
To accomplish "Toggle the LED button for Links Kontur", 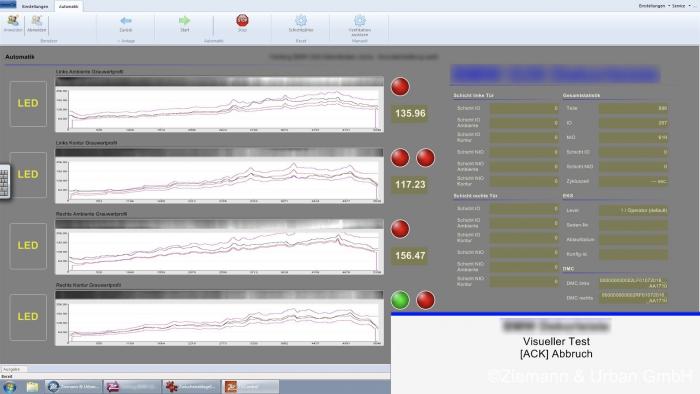I will coord(28,174).
